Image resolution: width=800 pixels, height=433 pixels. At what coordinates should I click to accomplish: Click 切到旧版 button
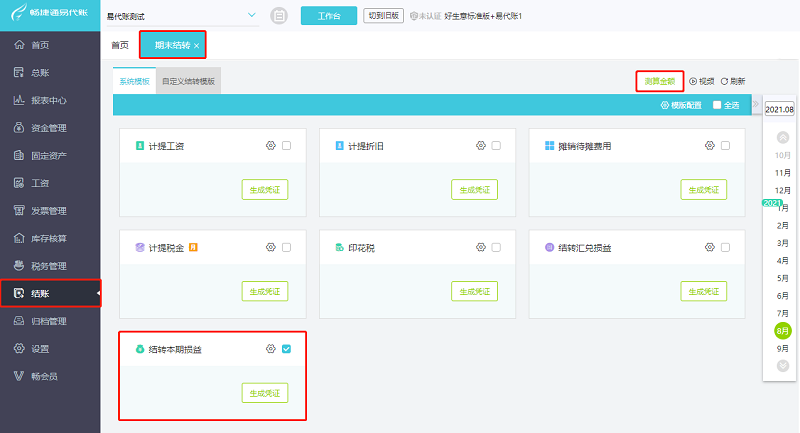tap(384, 16)
